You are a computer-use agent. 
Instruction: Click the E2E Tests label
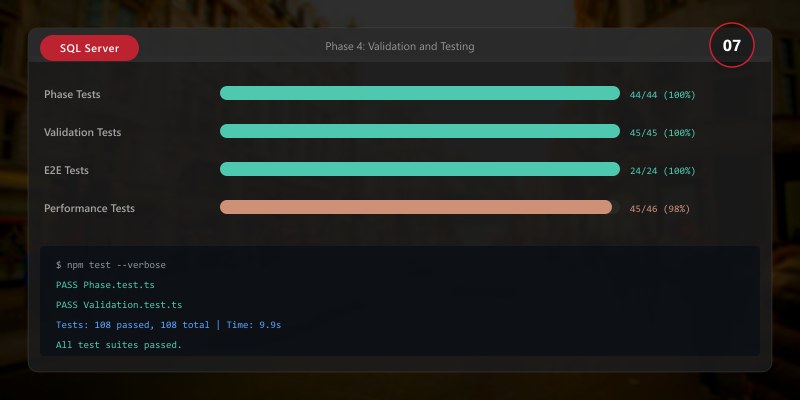click(66, 170)
